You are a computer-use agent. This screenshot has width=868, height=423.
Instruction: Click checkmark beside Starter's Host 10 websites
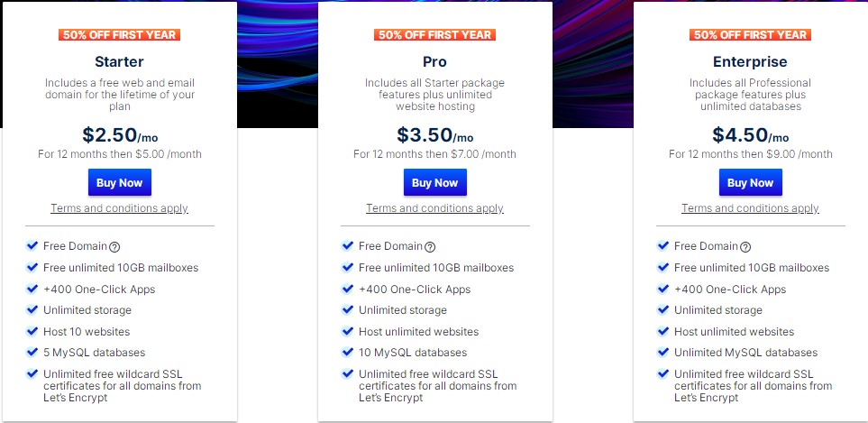pos(32,331)
